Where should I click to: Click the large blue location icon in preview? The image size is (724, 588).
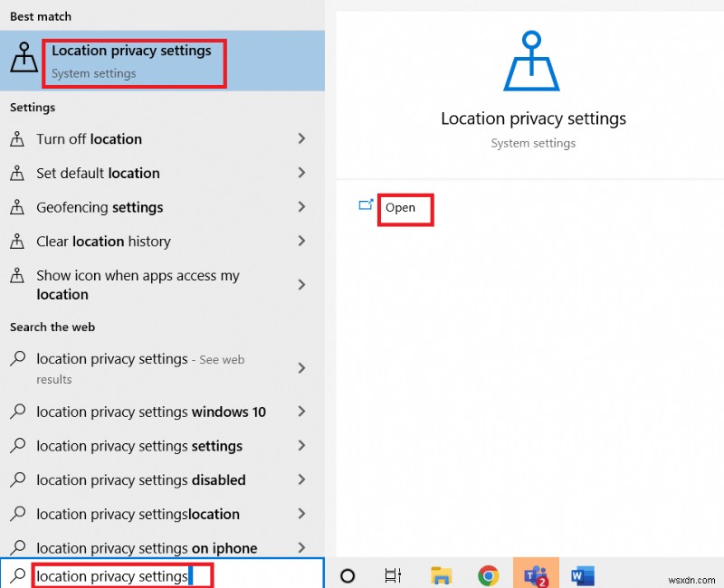tap(531, 61)
